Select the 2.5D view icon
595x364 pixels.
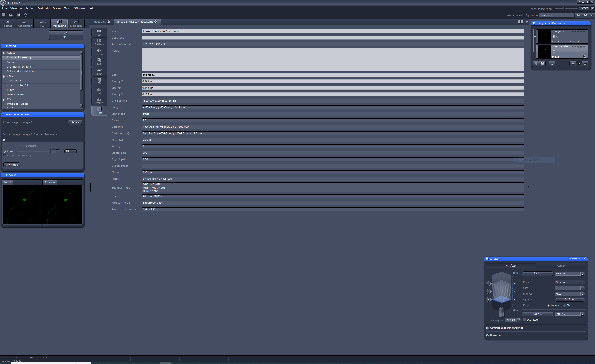(x=99, y=71)
